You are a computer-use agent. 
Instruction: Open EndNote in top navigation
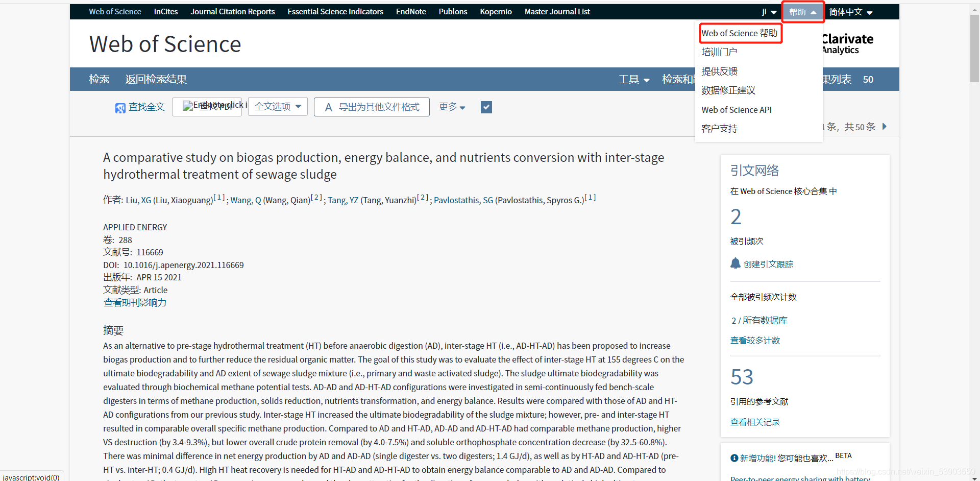(x=411, y=12)
